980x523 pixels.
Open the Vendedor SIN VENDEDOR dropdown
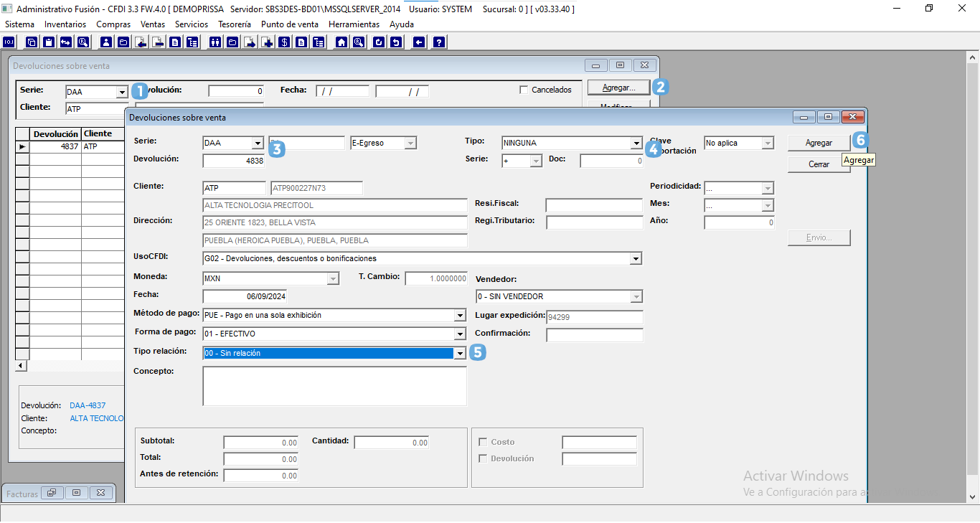(636, 297)
